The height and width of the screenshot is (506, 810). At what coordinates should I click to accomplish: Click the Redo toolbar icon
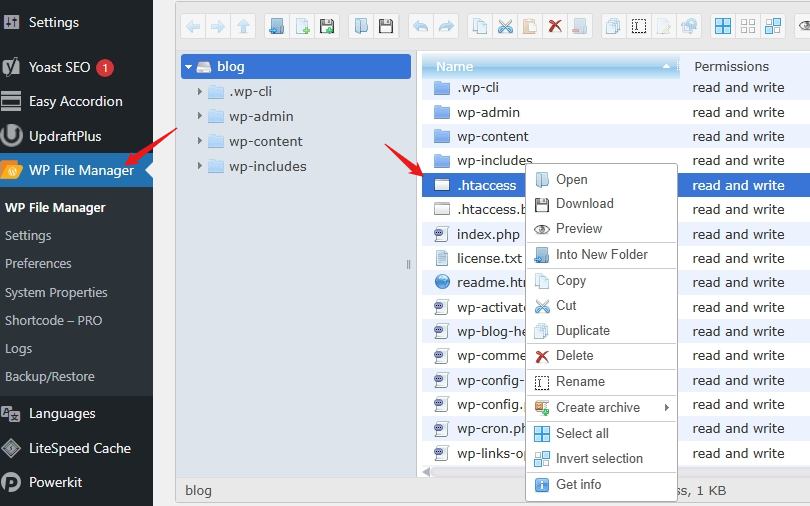pos(446,26)
